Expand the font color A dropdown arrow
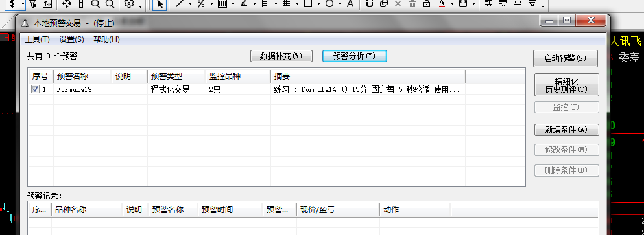 point(452,5)
